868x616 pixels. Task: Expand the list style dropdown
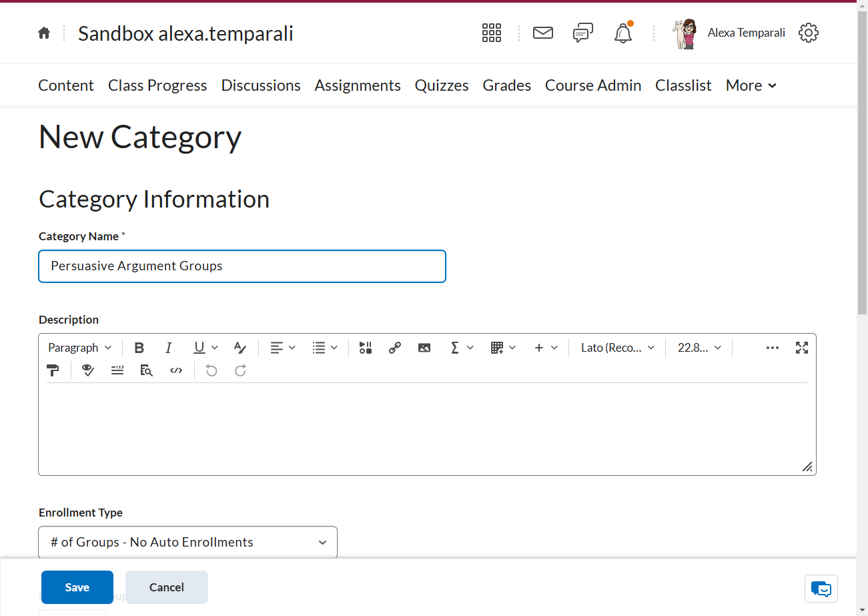click(x=326, y=348)
